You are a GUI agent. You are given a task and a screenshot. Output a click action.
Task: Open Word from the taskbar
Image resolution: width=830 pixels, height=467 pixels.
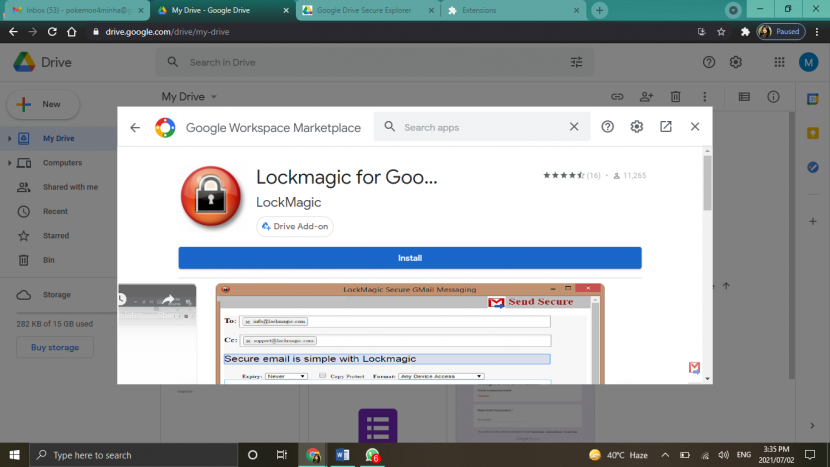pyautogui.click(x=342, y=455)
